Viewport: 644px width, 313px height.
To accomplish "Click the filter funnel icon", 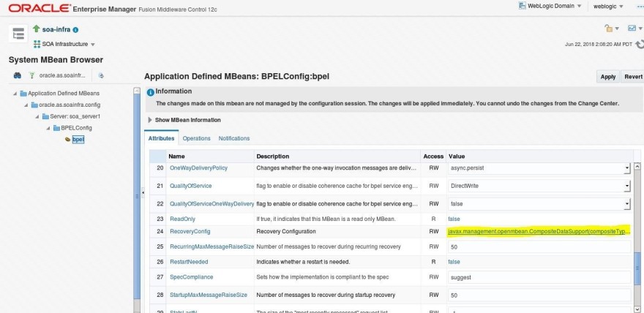I will (31, 75).
